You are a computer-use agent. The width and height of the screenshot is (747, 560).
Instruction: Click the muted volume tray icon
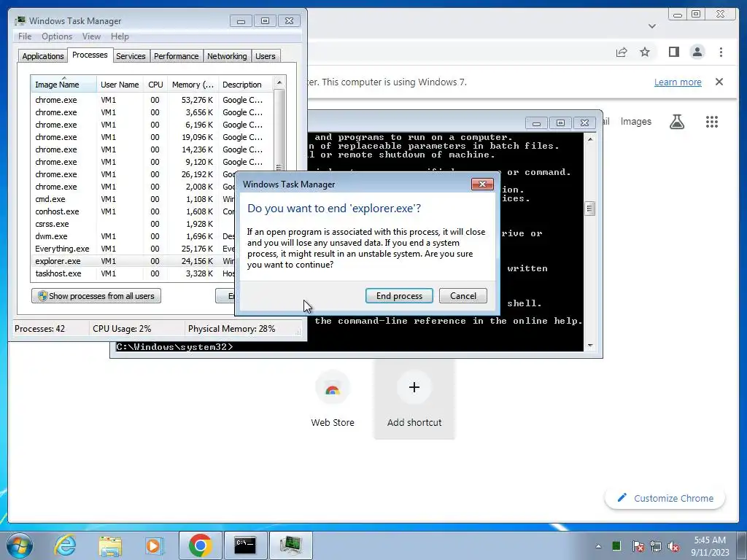click(673, 546)
